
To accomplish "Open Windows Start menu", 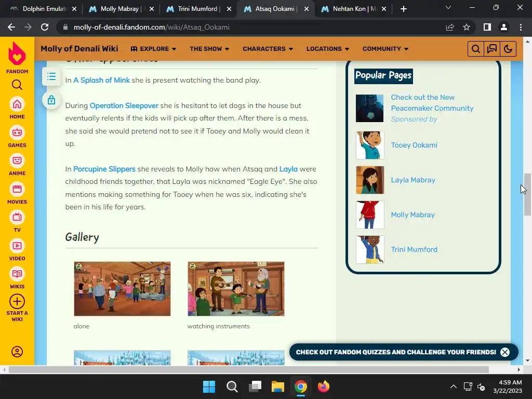I will [209, 387].
